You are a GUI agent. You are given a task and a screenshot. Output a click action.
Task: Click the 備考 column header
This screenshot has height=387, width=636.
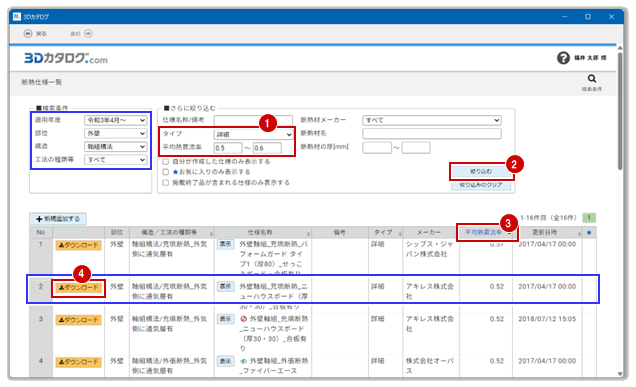340,232
